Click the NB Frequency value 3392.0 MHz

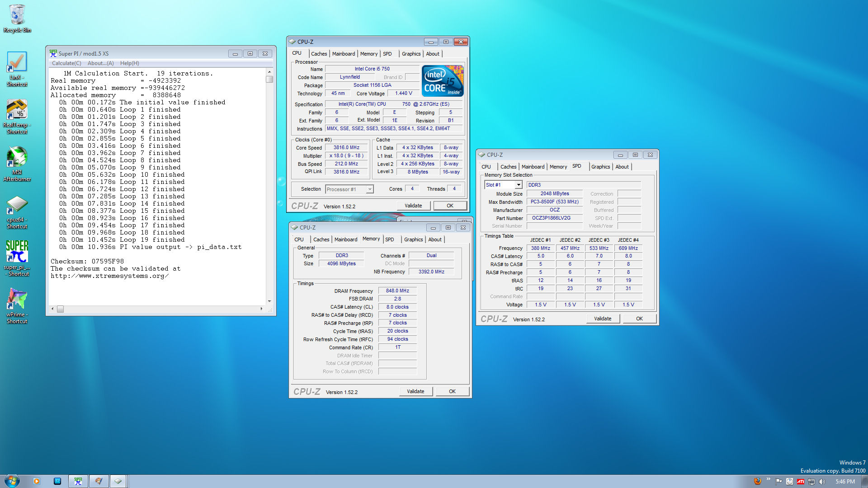(431, 272)
